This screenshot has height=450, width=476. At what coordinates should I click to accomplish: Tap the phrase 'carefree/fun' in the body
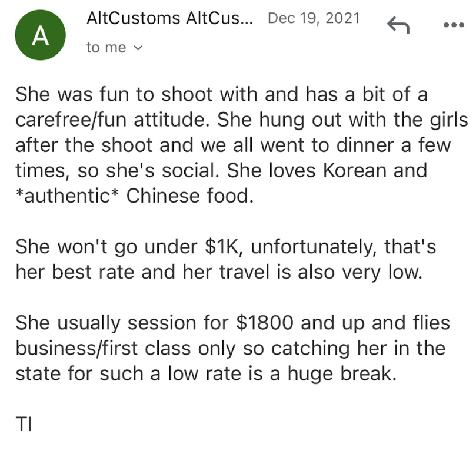pos(71,120)
